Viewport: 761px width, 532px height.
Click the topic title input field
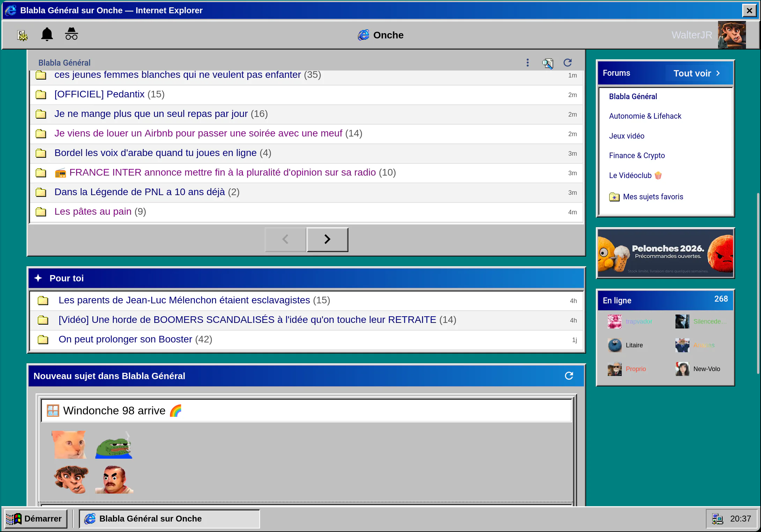pyautogui.click(x=306, y=411)
